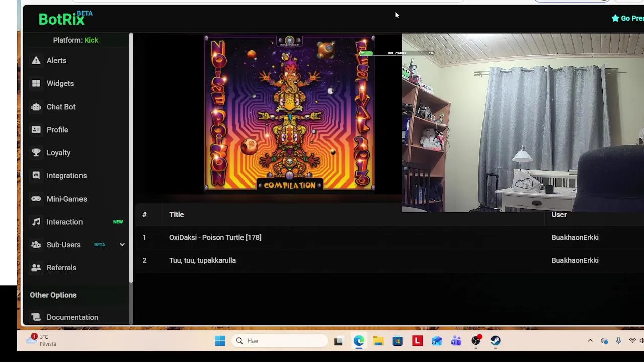Screen dimensions: 644x362
Task: Click BuakhaonErkki in the tupakkarulla row
Action: [575, 260]
